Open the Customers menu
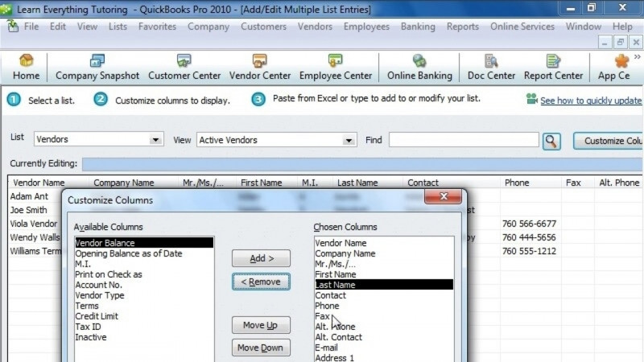 [x=264, y=27]
